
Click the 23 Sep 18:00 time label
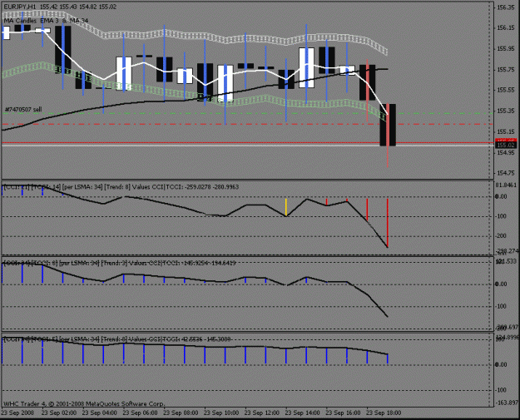point(384,413)
